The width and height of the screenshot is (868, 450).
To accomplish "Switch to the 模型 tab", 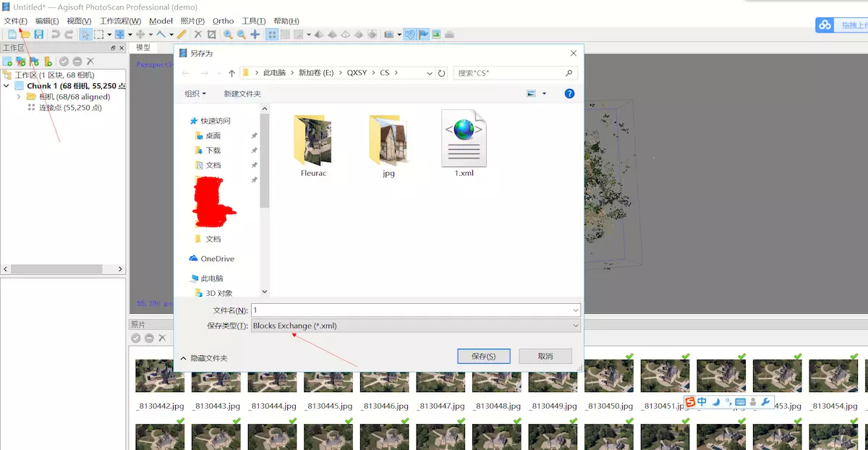I will (143, 48).
